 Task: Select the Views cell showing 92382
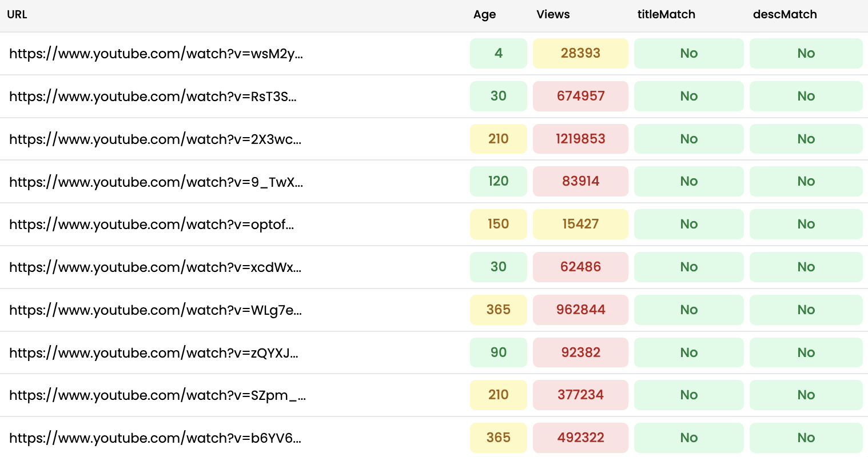(x=580, y=352)
